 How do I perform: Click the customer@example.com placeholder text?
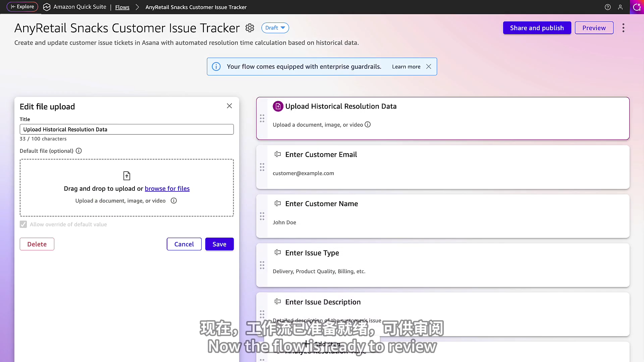point(303,173)
